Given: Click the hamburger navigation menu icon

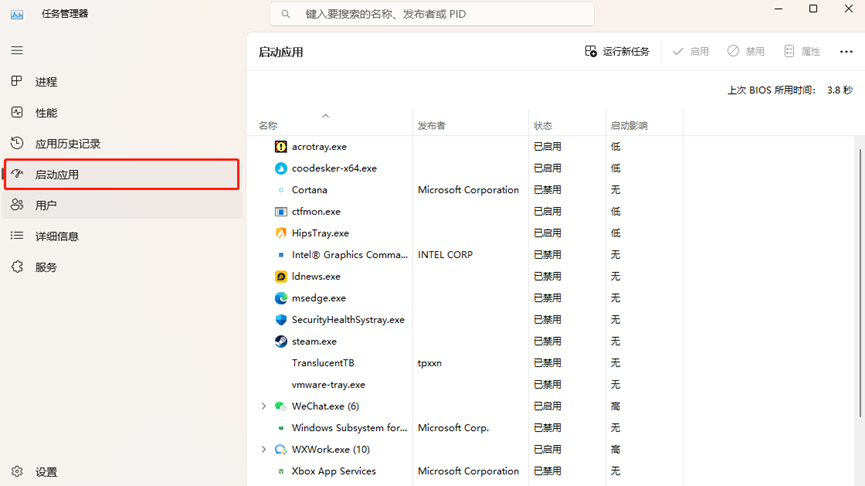Looking at the screenshot, I should 17,50.
